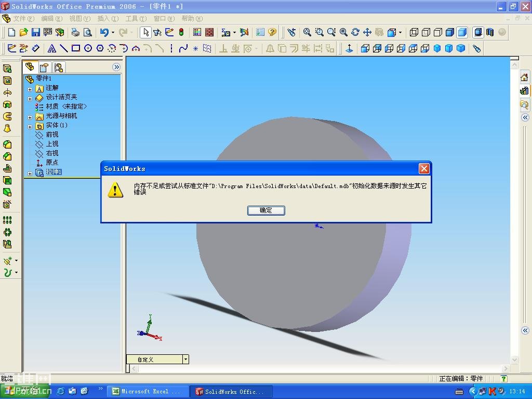Select the Spline sketch tool
Screen dimensions: 532x399
point(183,48)
